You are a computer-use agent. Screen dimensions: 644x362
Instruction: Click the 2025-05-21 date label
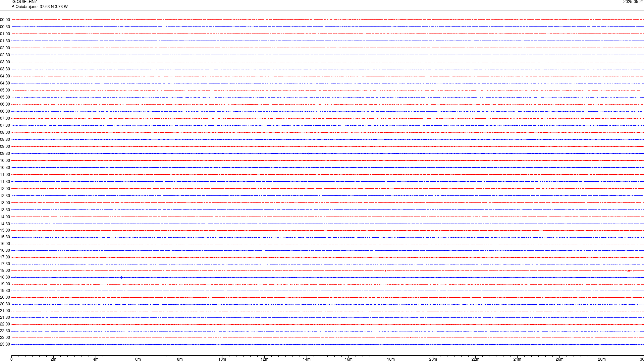633,2
